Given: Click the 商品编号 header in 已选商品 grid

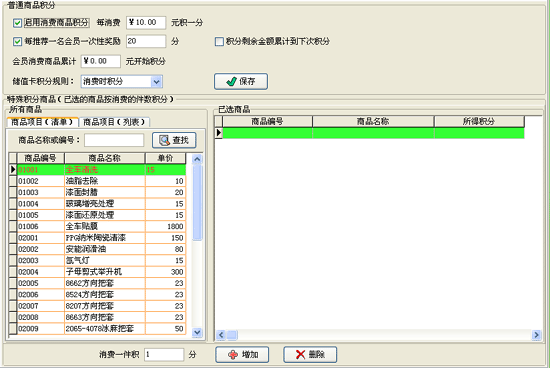Looking at the screenshot, I should (x=267, y=121).
